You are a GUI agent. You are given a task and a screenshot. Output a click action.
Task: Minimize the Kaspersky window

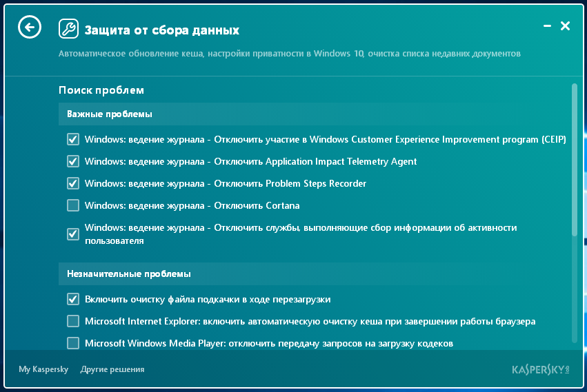(547, 25)
